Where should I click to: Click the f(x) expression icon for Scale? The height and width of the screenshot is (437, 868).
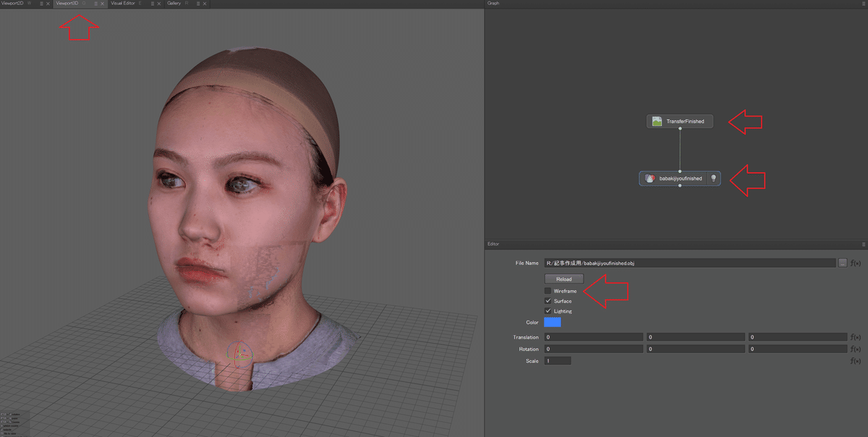coord(855,360)
